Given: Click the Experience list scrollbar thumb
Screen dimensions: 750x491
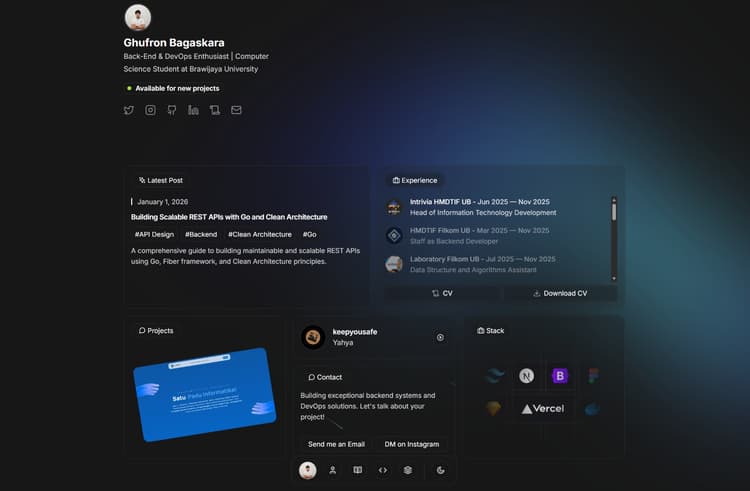Looking at the screenshot, I should 614,211.
